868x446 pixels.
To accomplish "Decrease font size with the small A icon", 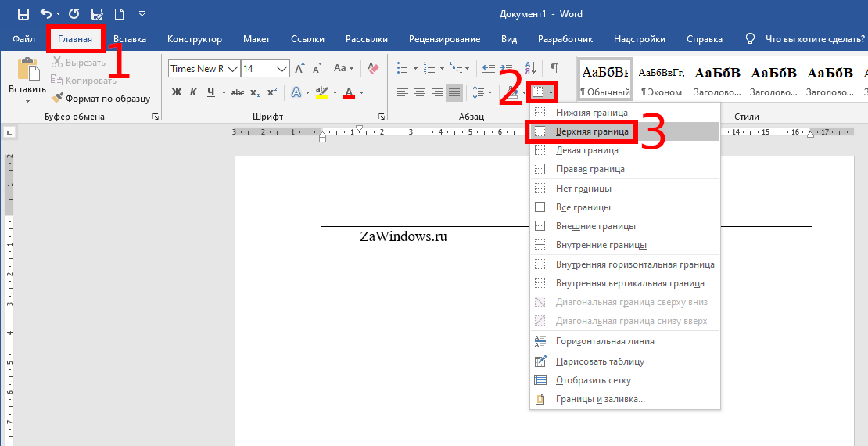I will (x=317, y=70).
